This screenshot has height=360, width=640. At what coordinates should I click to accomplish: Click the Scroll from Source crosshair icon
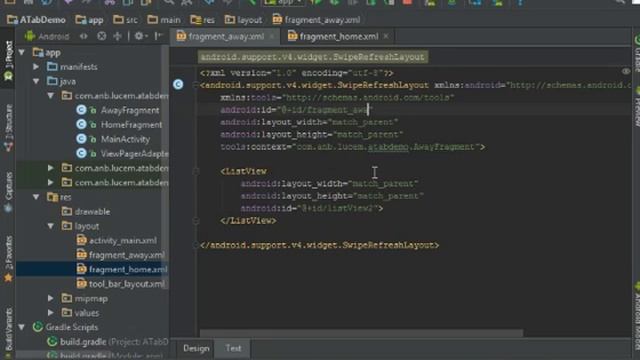102,36
